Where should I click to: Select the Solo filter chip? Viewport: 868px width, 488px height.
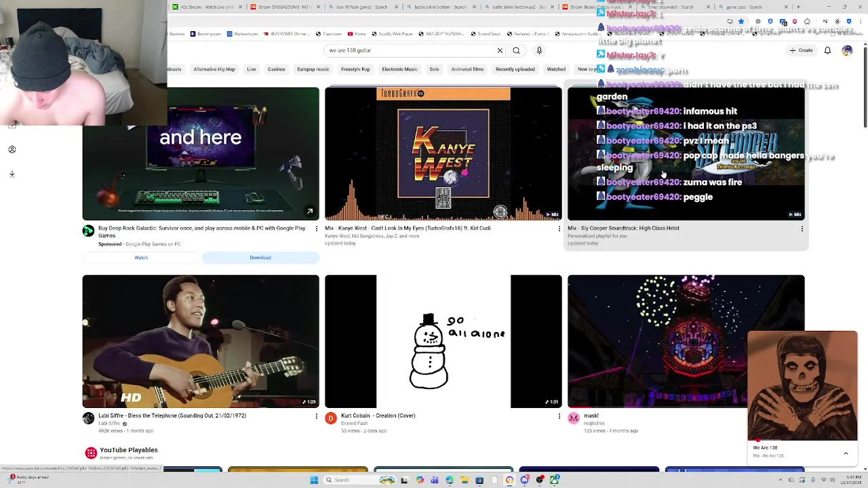pyautogui.click(x=434, y=69)
